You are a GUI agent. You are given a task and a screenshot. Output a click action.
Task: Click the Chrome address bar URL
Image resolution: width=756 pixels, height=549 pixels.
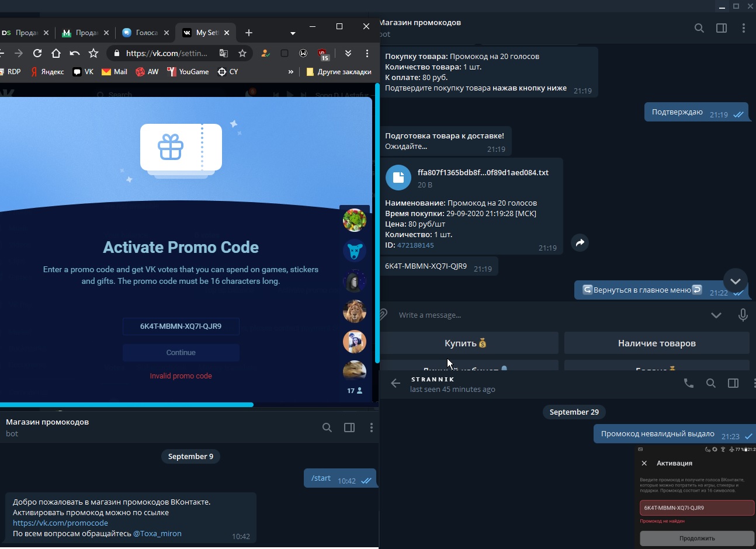[x=167, y=53]
